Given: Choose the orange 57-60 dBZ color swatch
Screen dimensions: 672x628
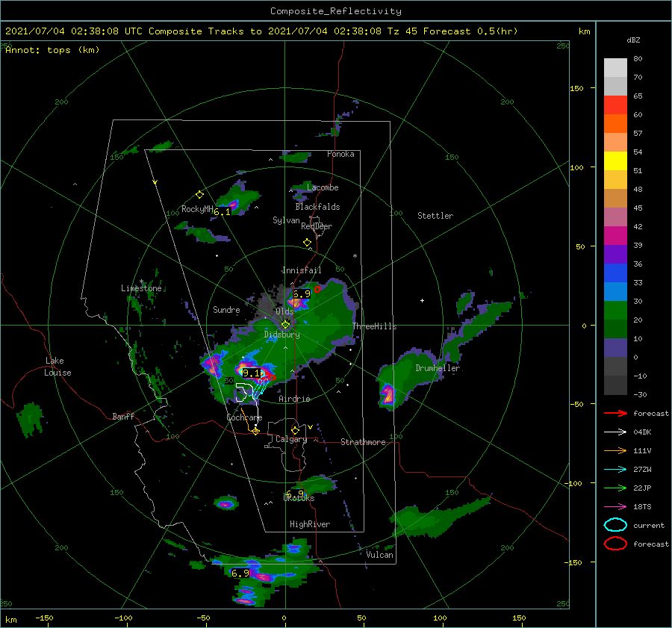Looking at the screenshot, I should point(615,124).
